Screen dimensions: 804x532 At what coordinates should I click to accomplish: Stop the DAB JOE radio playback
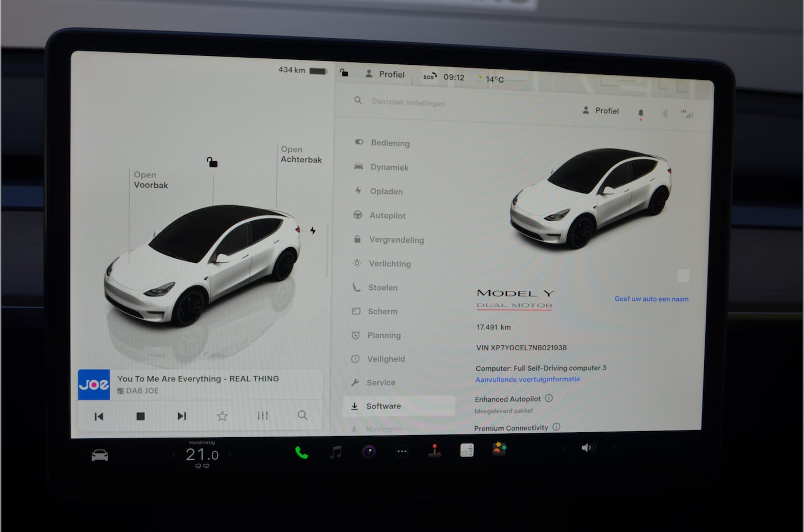click(141, 416)
